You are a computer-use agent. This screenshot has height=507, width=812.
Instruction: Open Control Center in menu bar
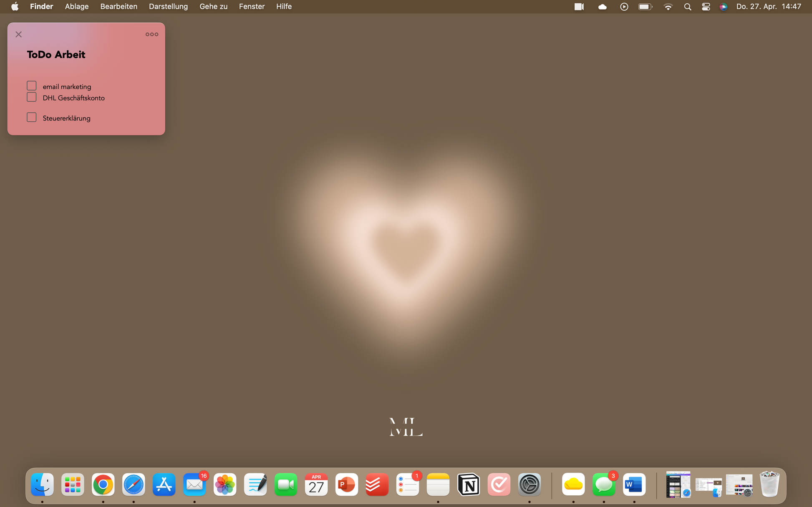(x=706, y=7)
